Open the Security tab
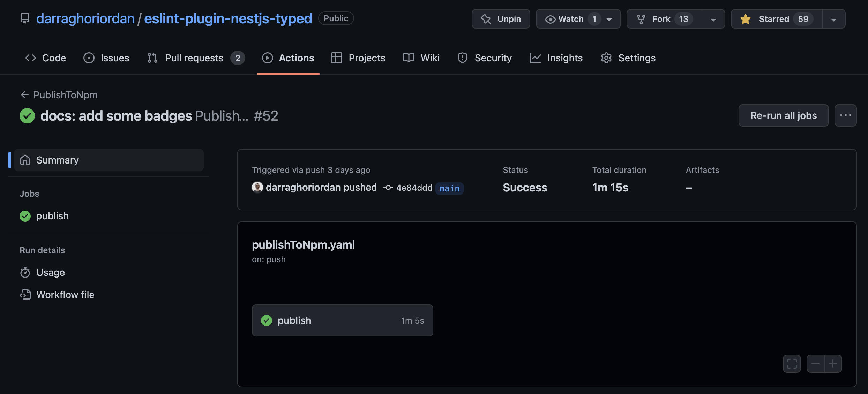This screenshot has height=394, width=868. [484, 58]
